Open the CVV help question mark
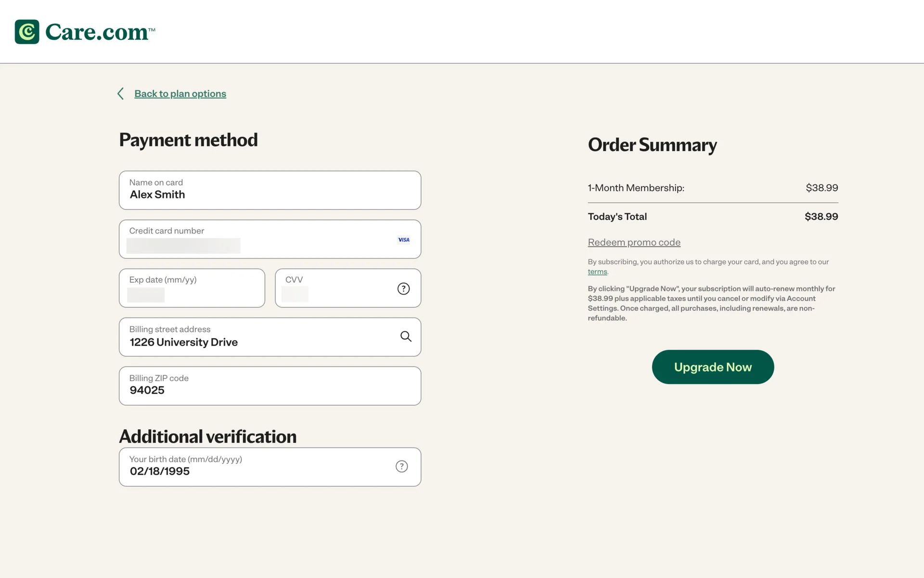 403,289
